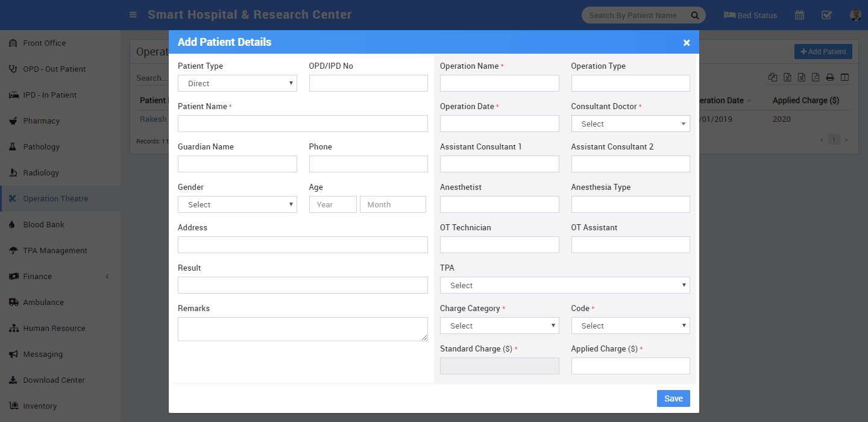Click the Copy export icon above table
The width and height of the screenshot is (868, 422).
tap(773, 77)
